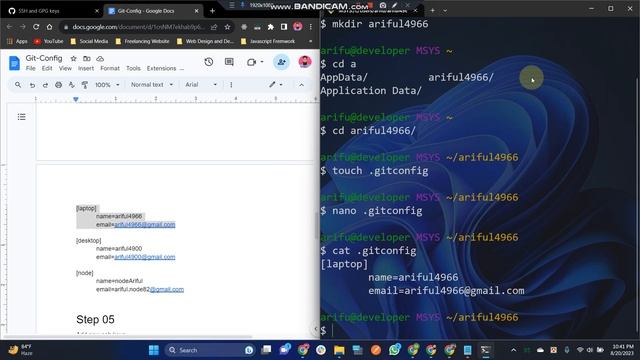Open the Format menu in Docs
Image resolution: width=640 pixels, height=360 pixels.
[110, 68]
